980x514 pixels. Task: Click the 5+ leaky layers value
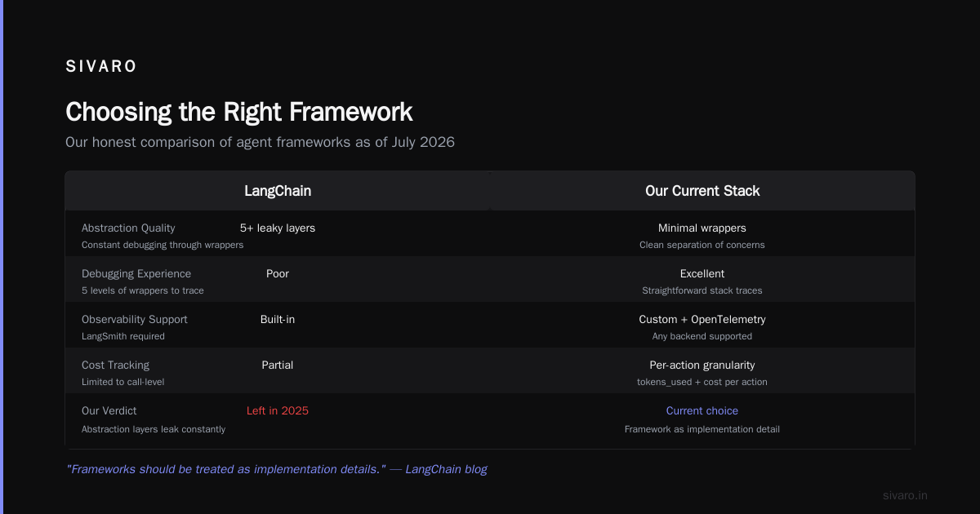coord(278,228)
